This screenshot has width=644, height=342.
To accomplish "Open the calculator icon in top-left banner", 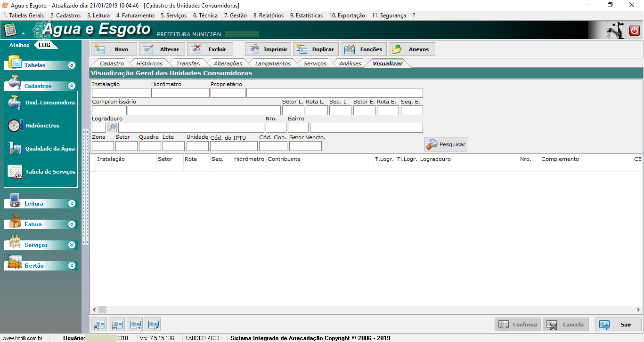I will [10, 31].
